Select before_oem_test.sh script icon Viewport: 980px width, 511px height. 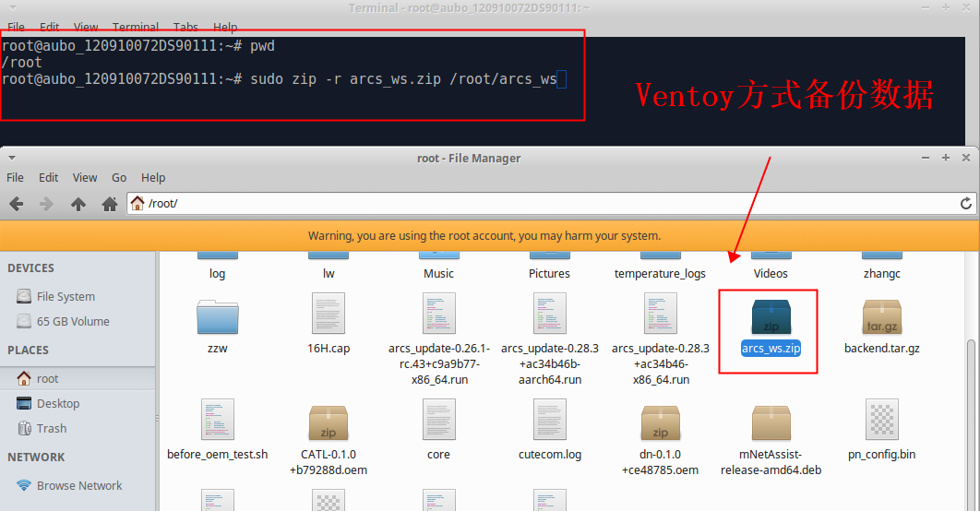(x=218, y=419)
